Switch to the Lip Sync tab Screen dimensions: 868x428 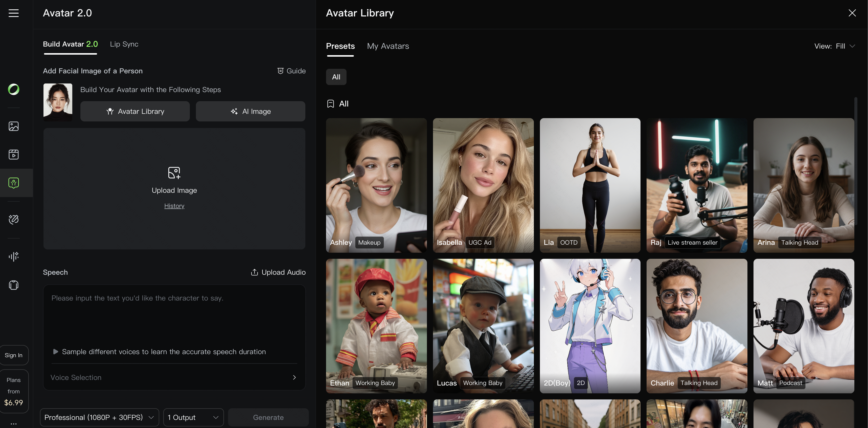[x=124, y=44]
